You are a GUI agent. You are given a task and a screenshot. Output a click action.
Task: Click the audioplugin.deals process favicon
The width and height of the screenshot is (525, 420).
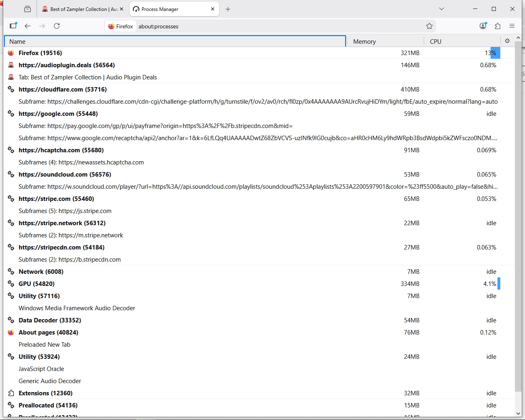(11, 65)
